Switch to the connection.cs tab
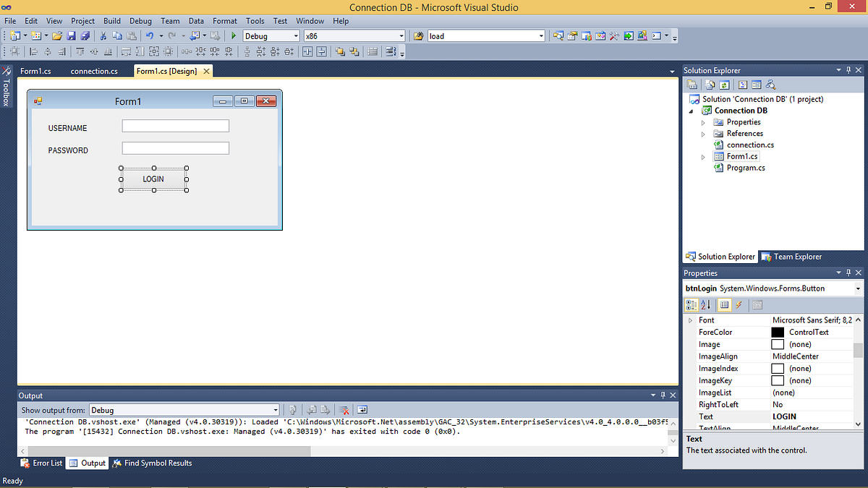The height and width of the screenshot is (488, 868). tap(93, 71)
